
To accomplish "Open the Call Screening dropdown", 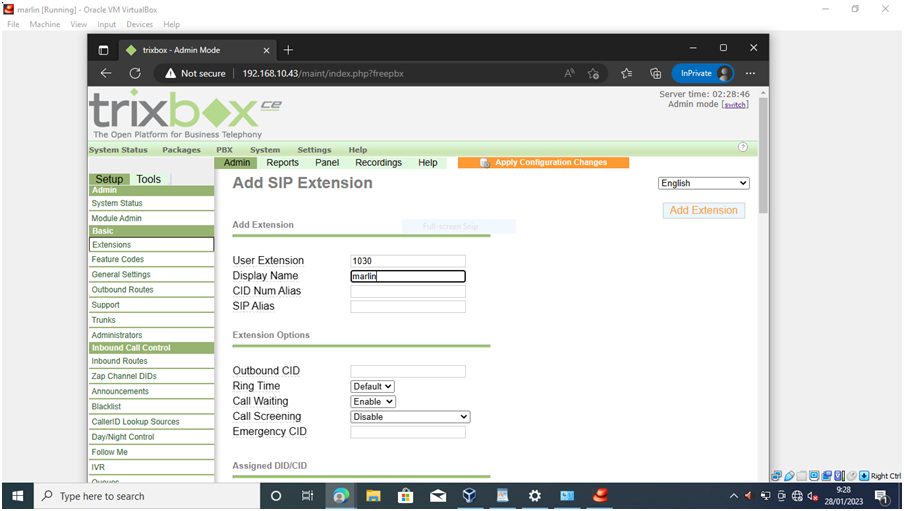I will click(410, 416).
